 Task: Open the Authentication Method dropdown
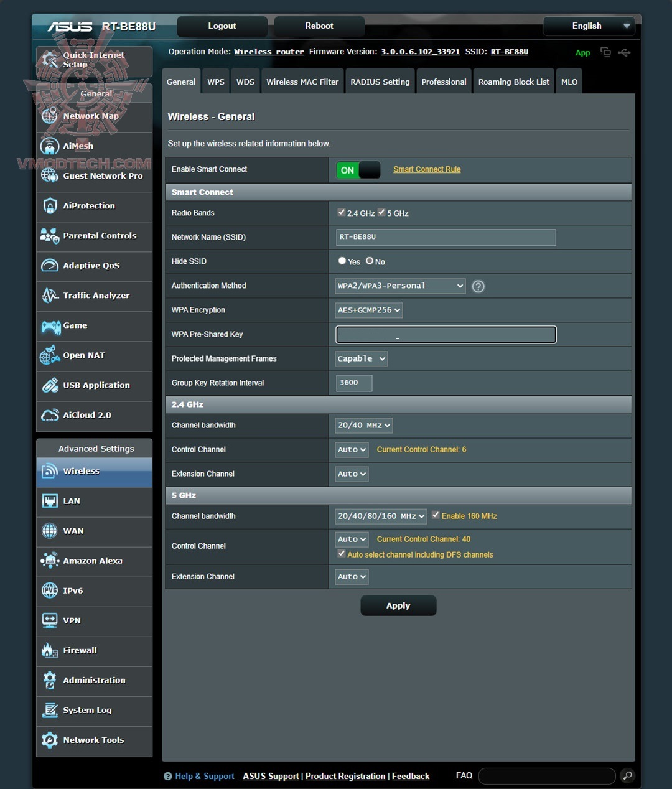400,286
